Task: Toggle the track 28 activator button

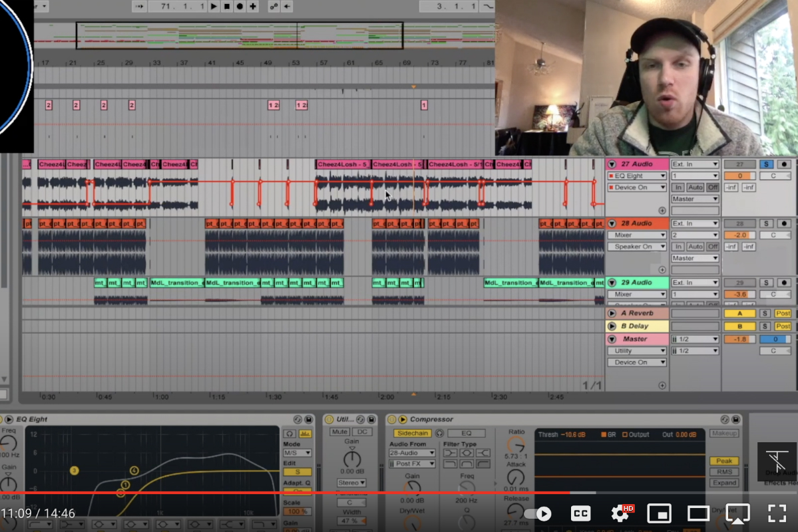Action: (x=739, y=223)
